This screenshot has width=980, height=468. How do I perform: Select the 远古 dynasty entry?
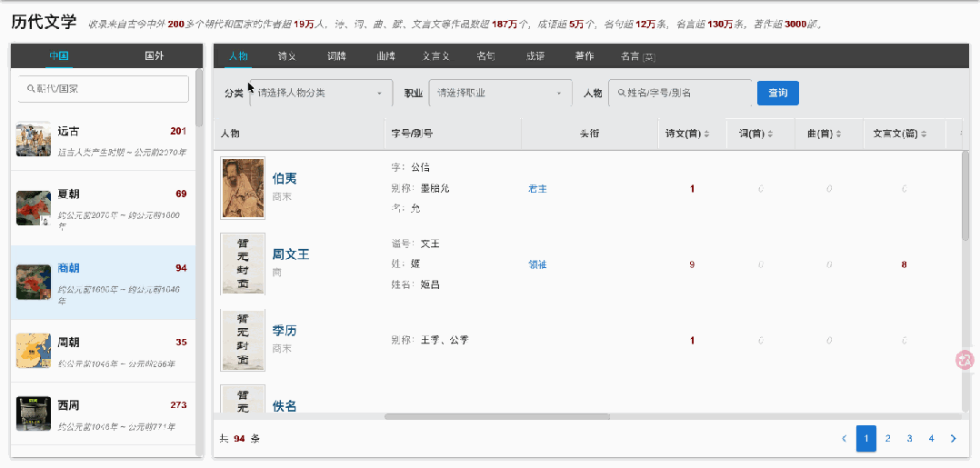(103, 139)
